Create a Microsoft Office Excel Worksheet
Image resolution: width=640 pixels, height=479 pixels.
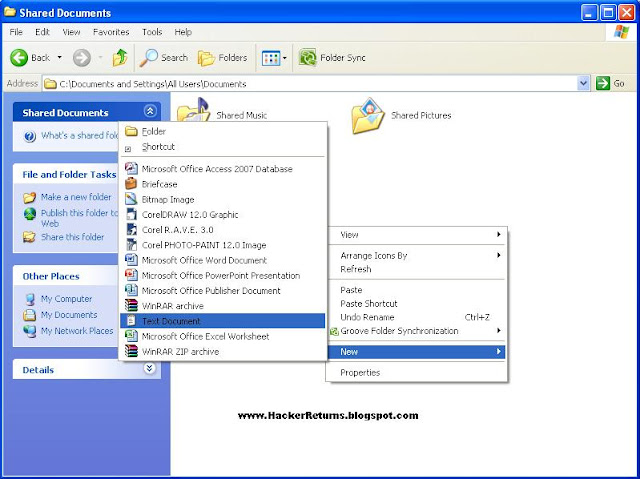click(x=223, y=336)
